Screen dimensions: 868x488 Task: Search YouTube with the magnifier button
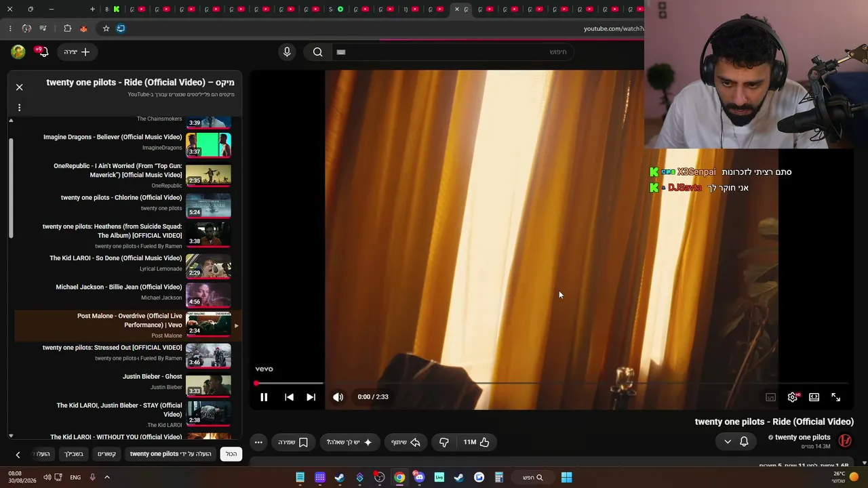(317, 52)
